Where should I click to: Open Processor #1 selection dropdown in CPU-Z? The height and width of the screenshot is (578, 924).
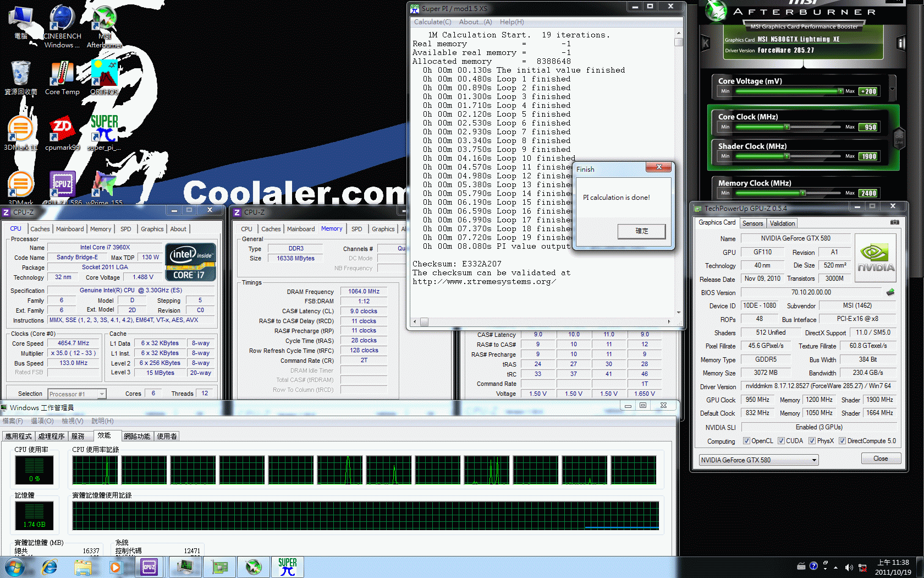point(76,394)
